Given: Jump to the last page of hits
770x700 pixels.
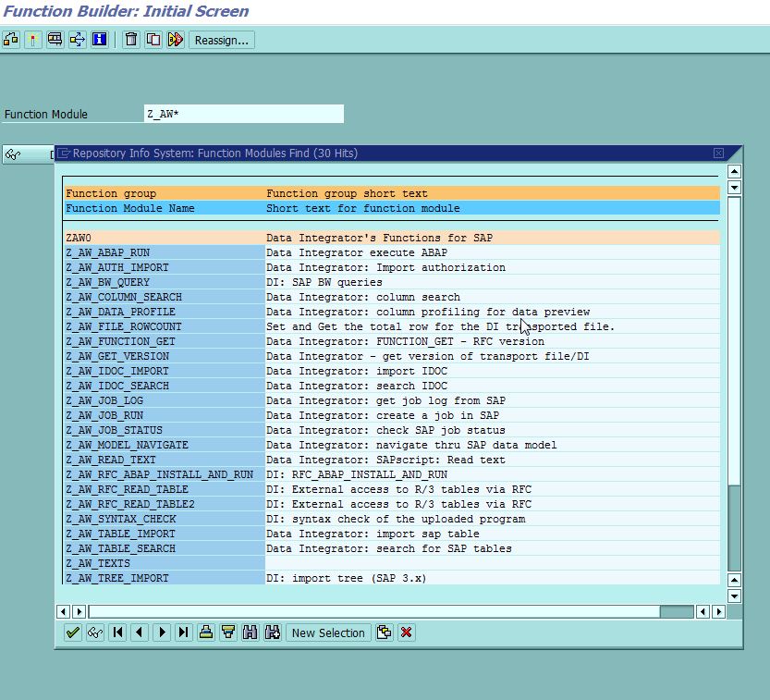Looking at the screenshot, I should (184, 632).
